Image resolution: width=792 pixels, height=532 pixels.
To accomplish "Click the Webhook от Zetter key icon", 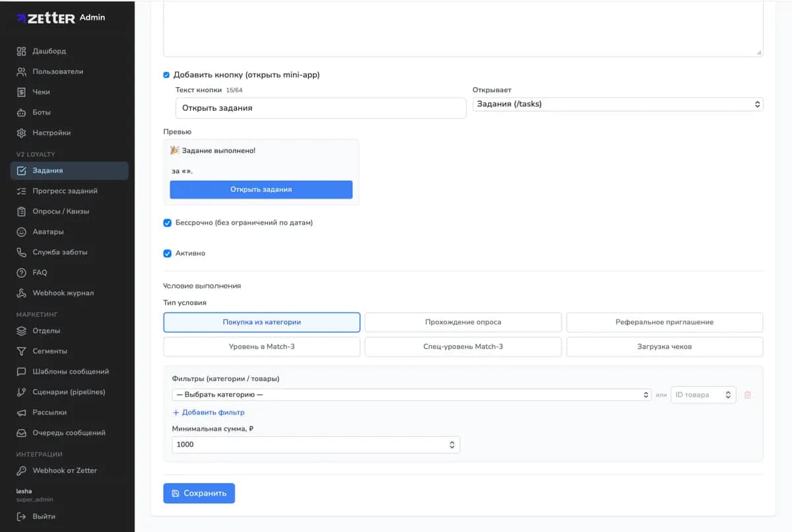I will point(21,471).
